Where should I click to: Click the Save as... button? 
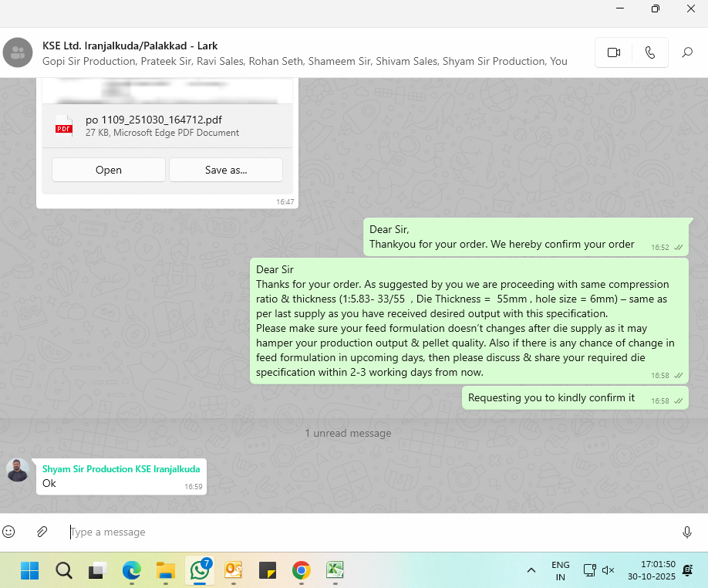(x=226, y=170)
